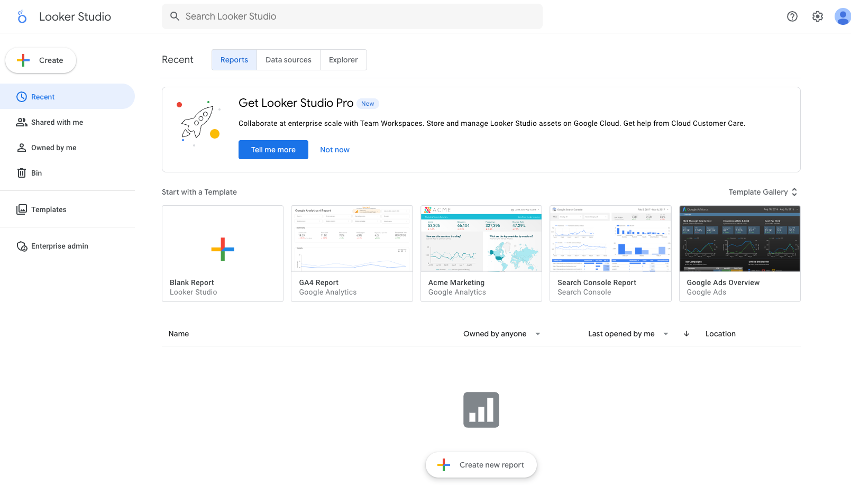
Task: Open the Bin section
Action: pos(67,173)
